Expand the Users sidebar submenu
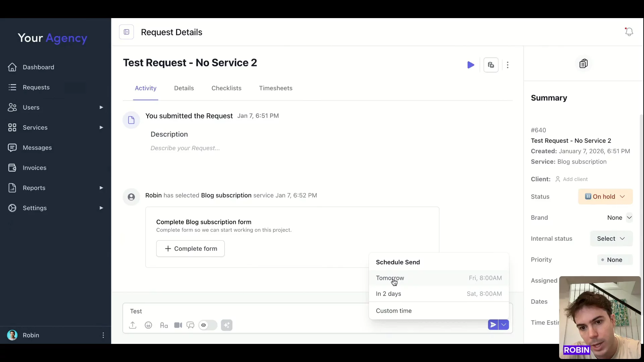The width and height of the screenshot is (644, 362). coord(101,107)
